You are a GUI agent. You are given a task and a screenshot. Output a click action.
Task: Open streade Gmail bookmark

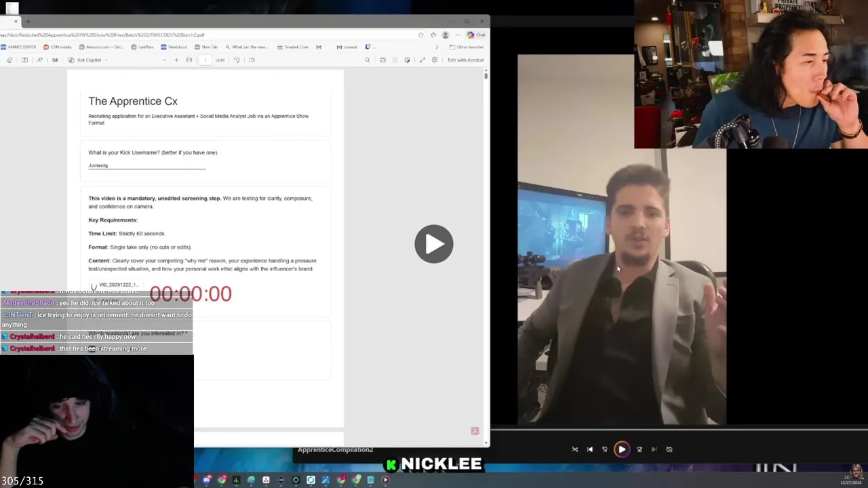pyautogui.click(x=347, y=47)
